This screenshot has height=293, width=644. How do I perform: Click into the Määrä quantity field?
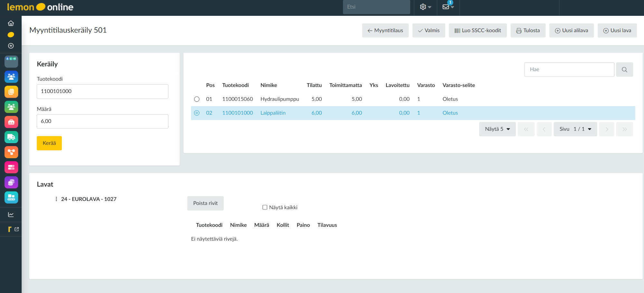102,121
